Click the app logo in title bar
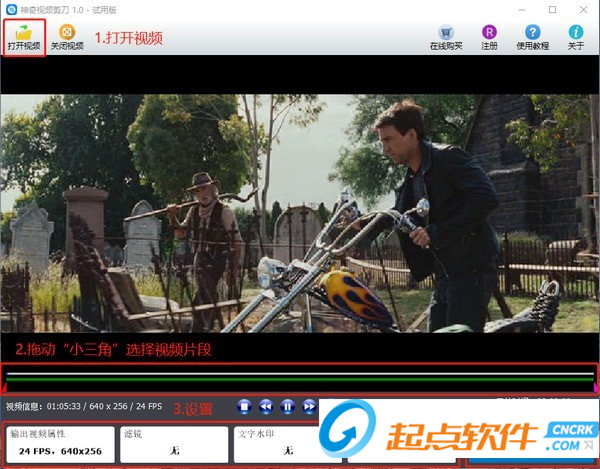This screenshot has width=600, height=469. point(11,9)
